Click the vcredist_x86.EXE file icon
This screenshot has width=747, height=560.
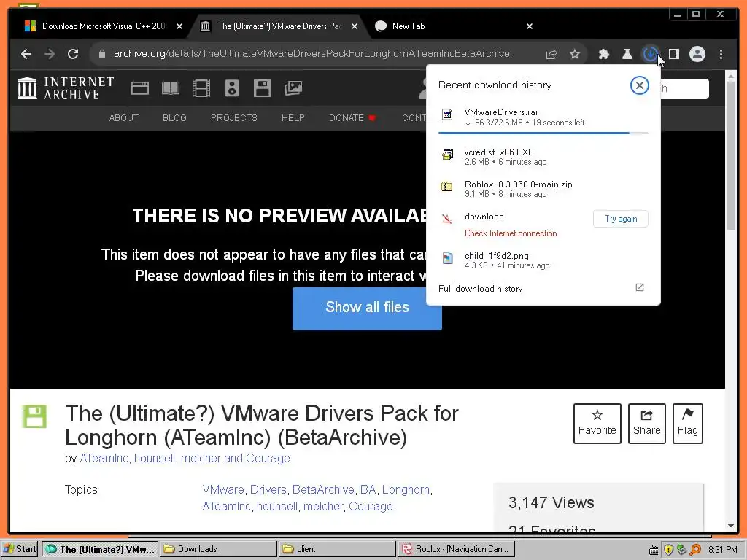coord(447,155)
